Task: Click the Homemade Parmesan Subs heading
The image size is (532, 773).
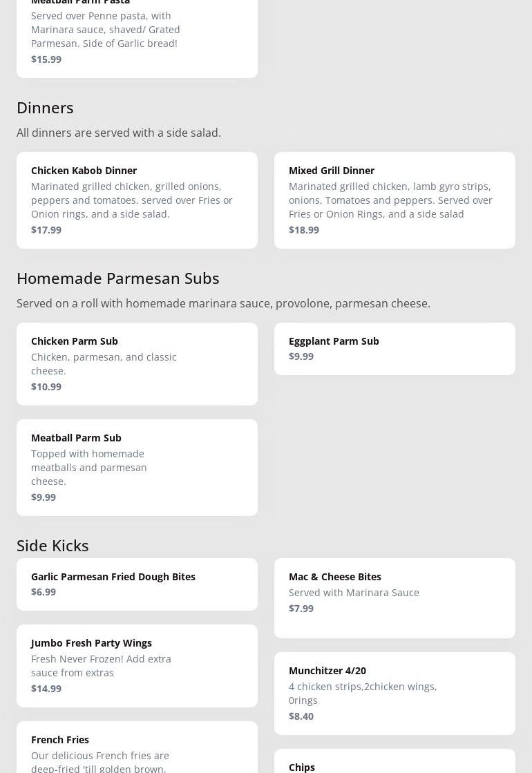Action: (118, 278)
